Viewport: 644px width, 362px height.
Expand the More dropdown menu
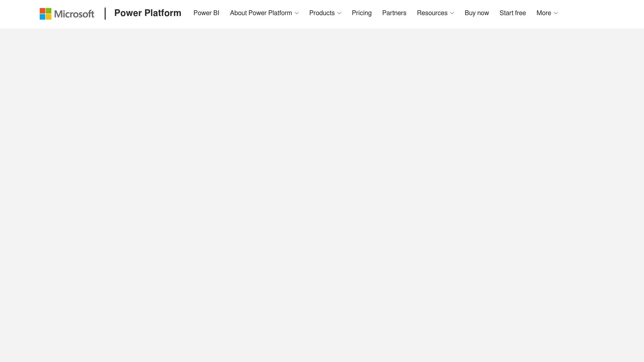point(547,13)
